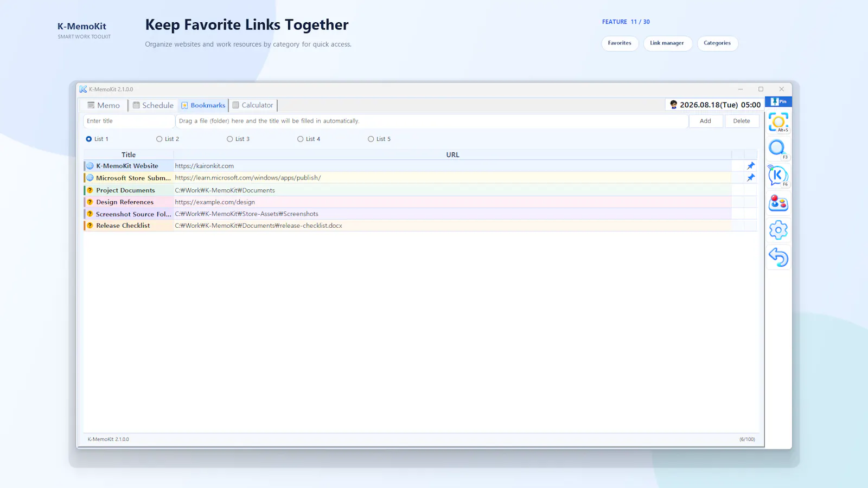The height and width of the screenshot is (488, 868).
Task: Minimize the K-MemoKit window
Action: [740, 89]
